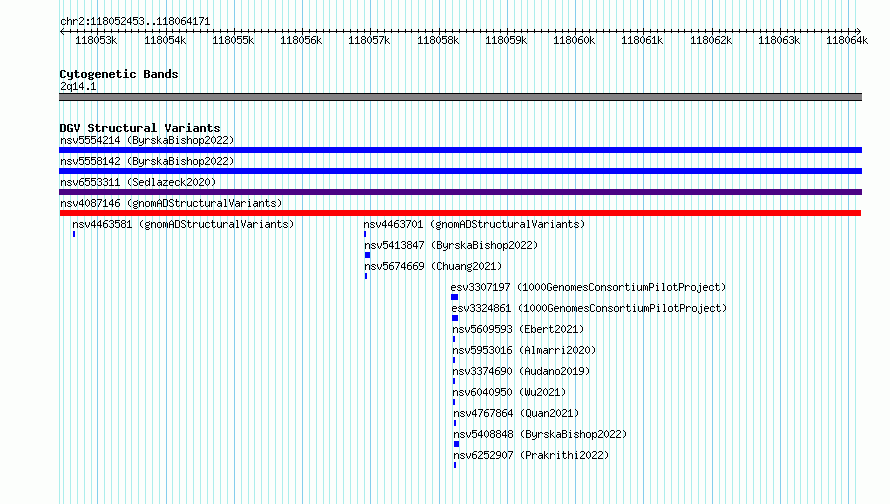Open variant nsv5558142 (ByrskaBishop2022) label
The height and width of the screenshot is (504, 890).
147,162
